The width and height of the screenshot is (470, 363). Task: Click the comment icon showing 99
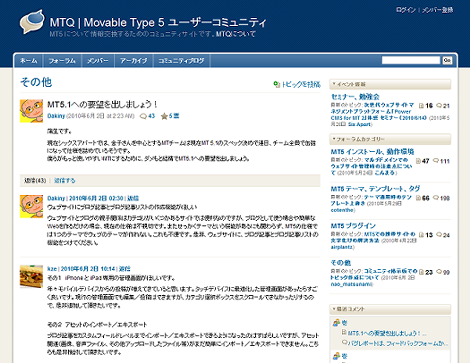pos(439,272)
